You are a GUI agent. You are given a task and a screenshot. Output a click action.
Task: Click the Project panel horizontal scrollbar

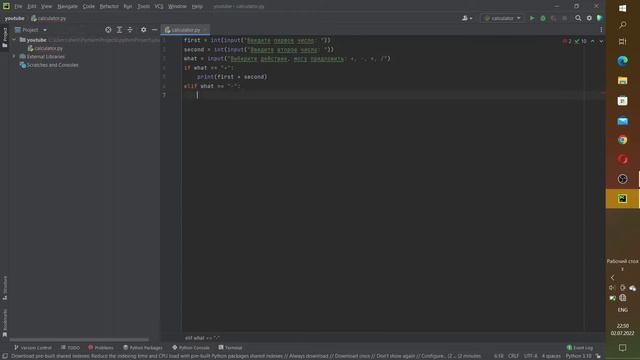point(79,340)
